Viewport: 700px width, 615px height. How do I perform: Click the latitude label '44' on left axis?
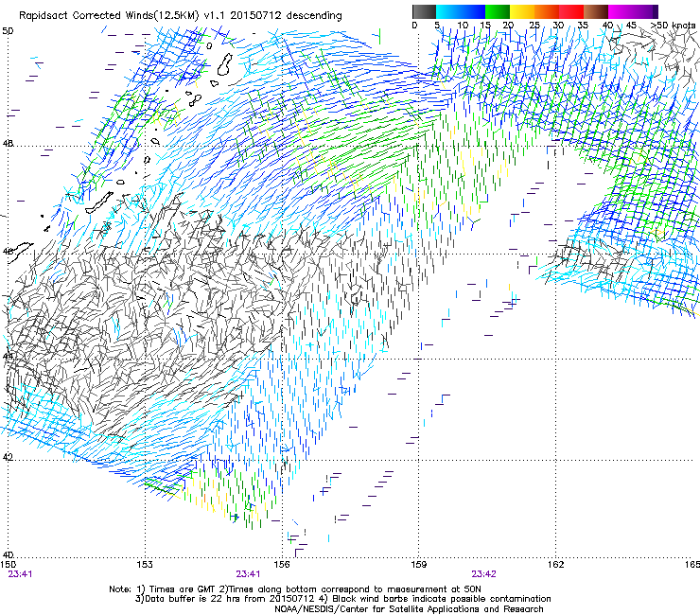(8, 356)
